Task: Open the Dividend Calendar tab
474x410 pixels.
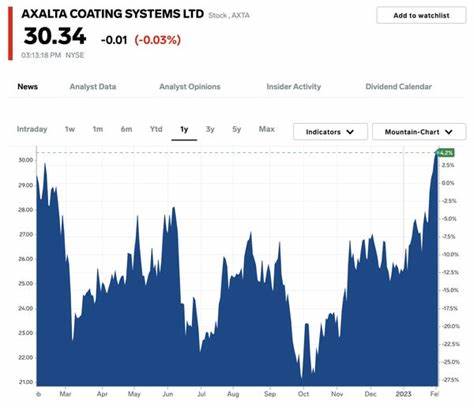Action: coord(399,87)
